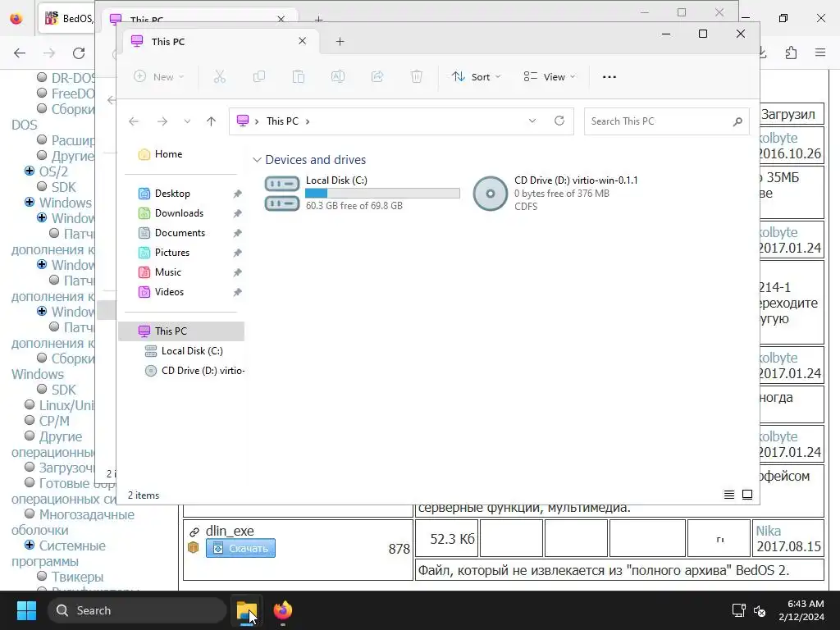Select the CD Drive (D:) disc icon
This screenshot has height=630, width=840.
coord(490,194)
